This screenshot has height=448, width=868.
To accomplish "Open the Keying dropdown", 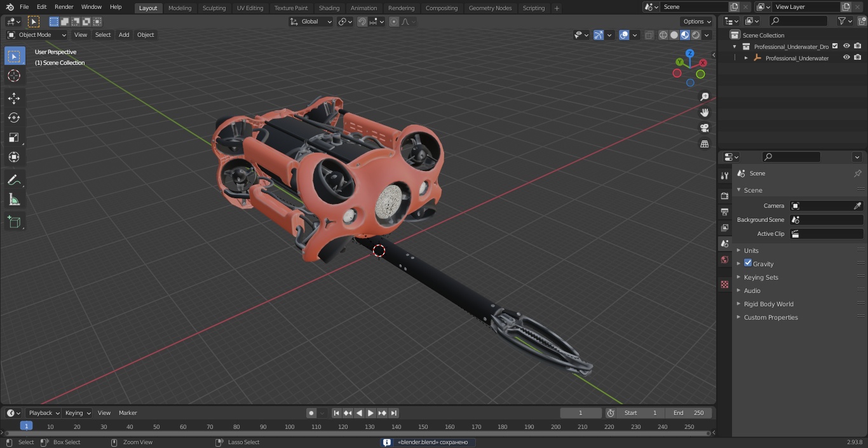I will (x=78, y=413).
